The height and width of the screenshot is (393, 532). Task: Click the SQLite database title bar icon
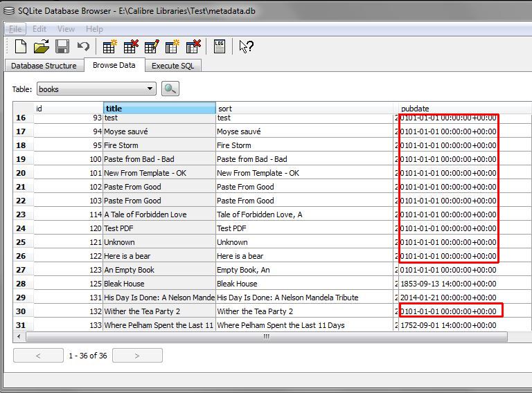8,11
